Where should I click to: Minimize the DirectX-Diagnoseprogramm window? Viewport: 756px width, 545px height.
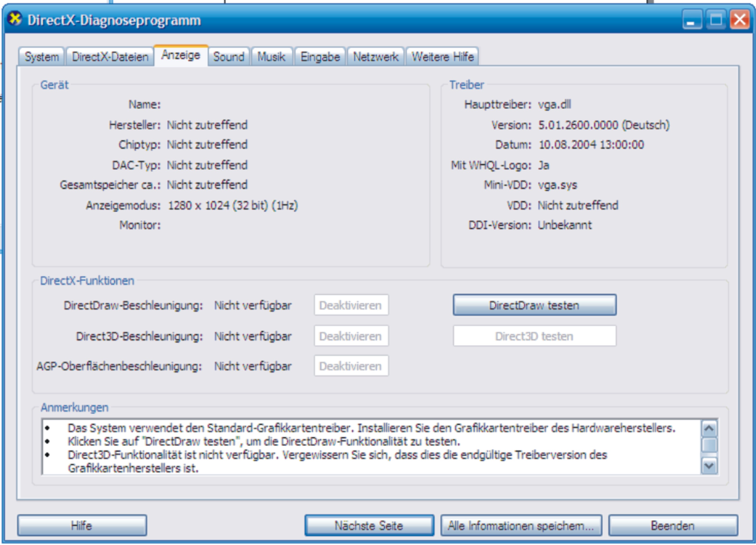[692, 19]
